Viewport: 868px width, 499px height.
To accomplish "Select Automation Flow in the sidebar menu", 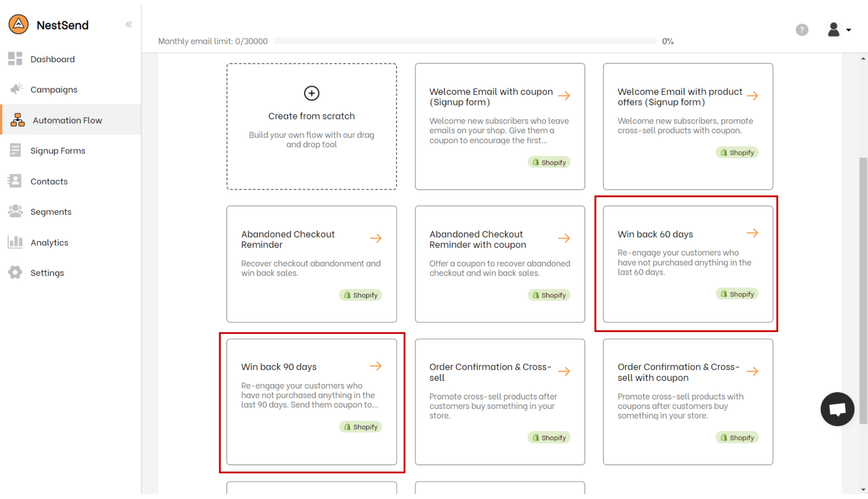I will [67, 120].
